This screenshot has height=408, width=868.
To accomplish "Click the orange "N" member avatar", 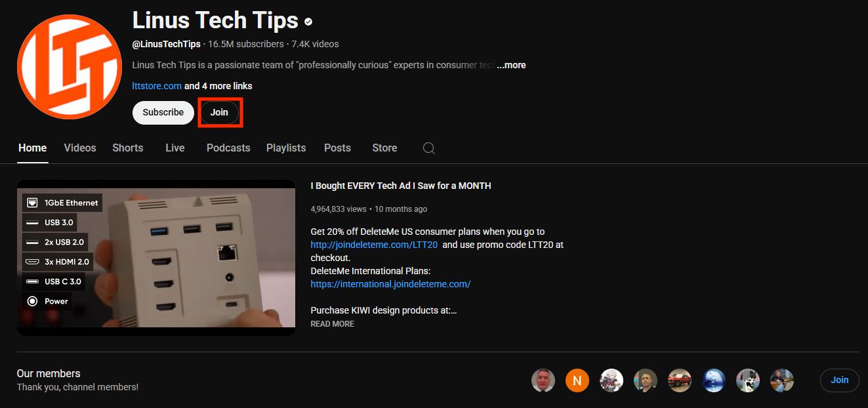I will click(x=577, y=380).
